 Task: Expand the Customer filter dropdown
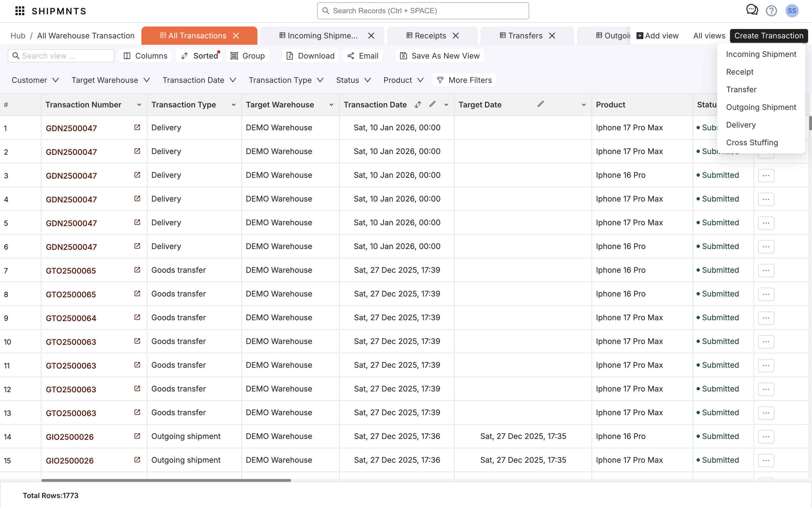tap(35, 80)
